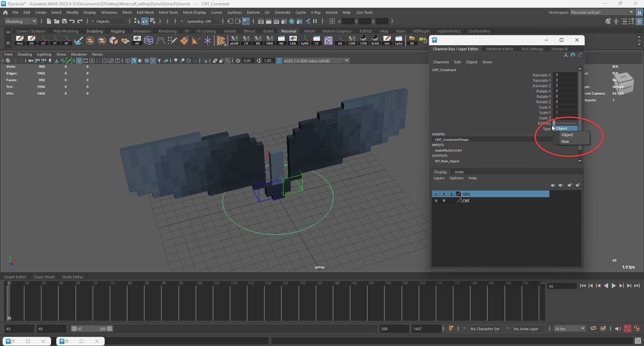Click the CP shelf icon

pyautogui.click(x=43, y=41)
